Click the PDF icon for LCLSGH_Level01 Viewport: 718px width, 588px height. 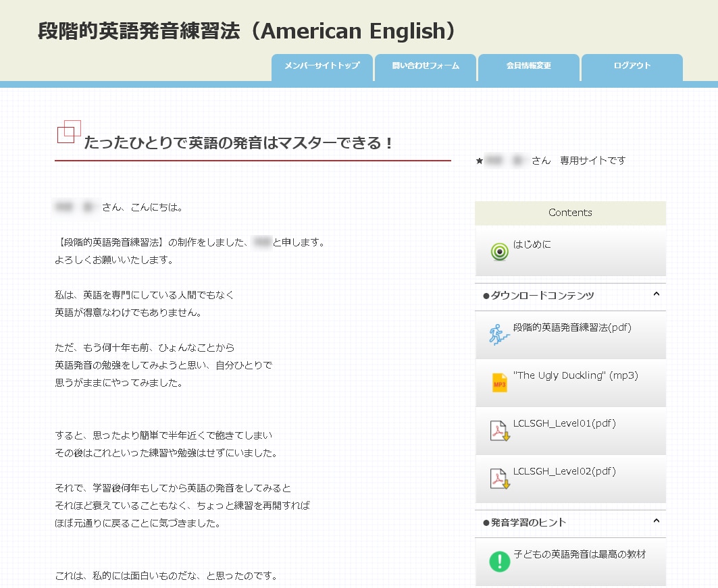point(500,431)
